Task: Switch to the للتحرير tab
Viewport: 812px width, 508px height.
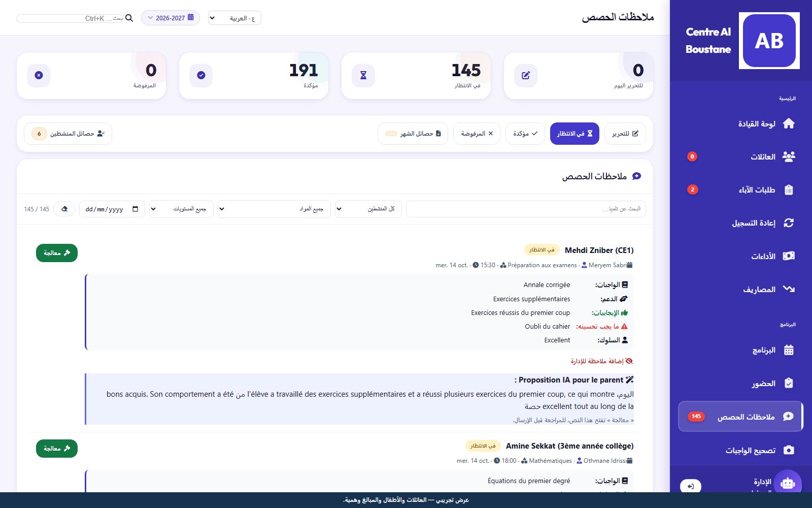Action: (625, 134)
